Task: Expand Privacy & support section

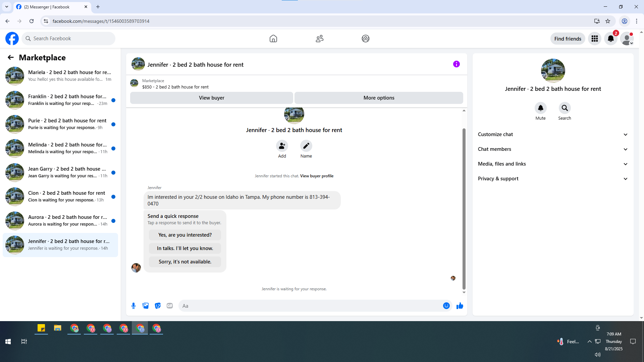Action: [x=553, y=179]
